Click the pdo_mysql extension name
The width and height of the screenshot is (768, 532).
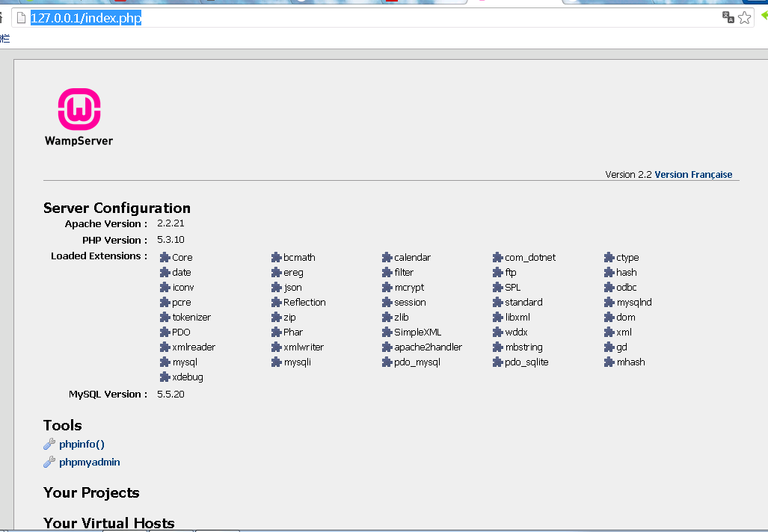[417, 362]
